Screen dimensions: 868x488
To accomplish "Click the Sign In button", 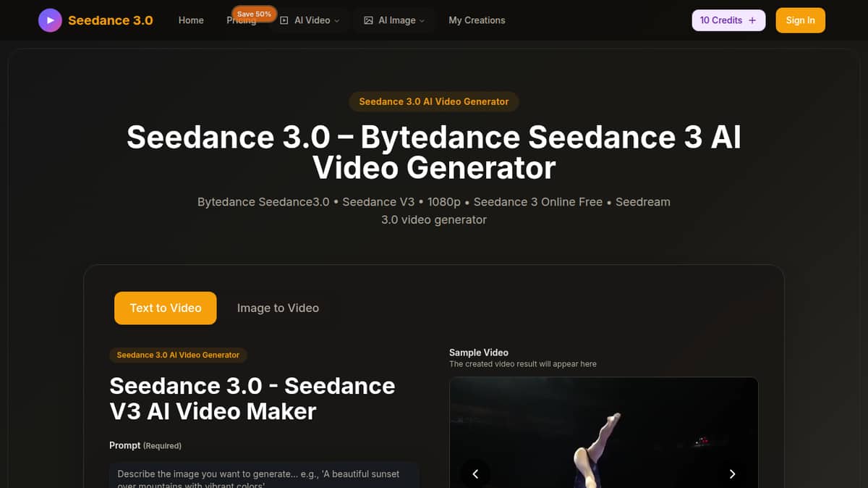I will point(800,20).
